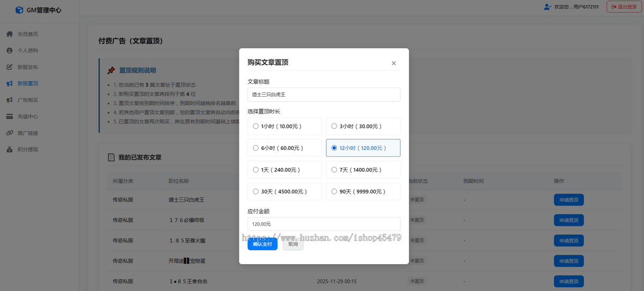Viewport: 644px width, 291px height.
Task: Click the 确认支付 button
Action: coord(262,244)
